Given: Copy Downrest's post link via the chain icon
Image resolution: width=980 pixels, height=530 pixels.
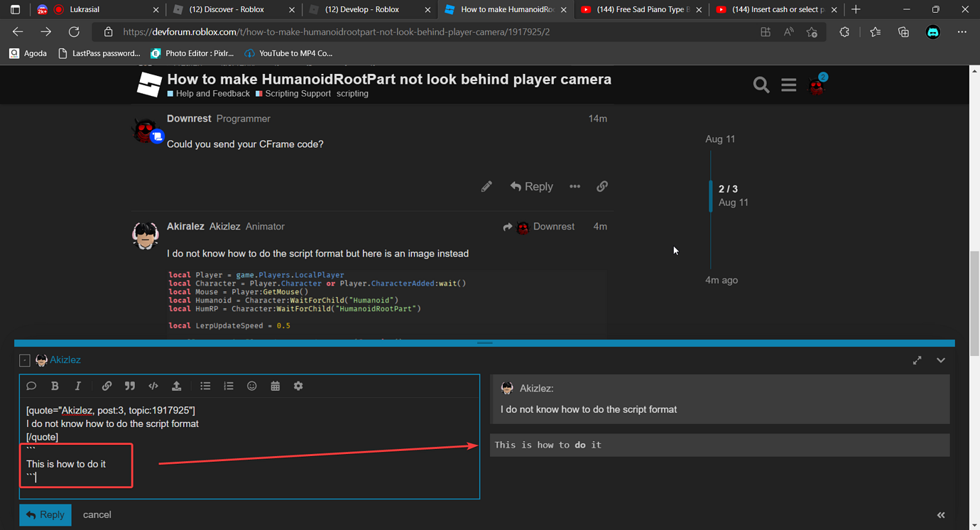Looking at the screenshot, I should coord(602,186).
